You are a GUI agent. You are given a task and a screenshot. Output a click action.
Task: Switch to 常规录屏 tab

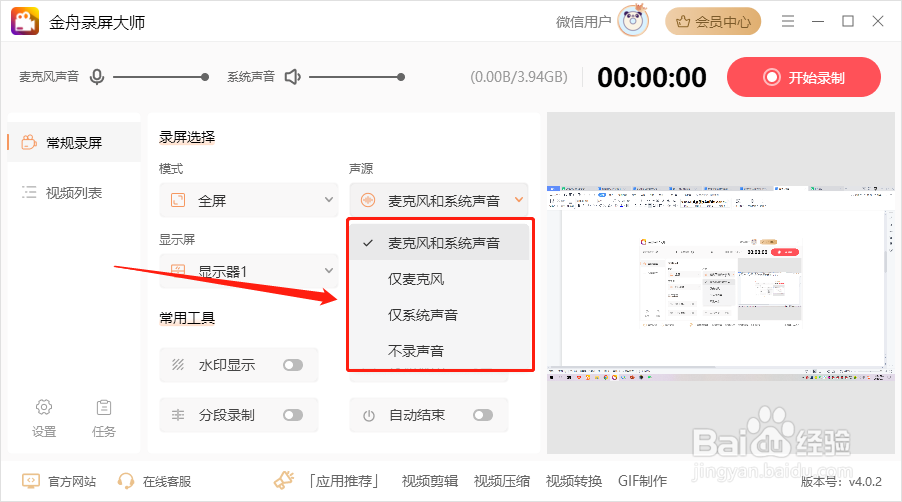point(74,142)
